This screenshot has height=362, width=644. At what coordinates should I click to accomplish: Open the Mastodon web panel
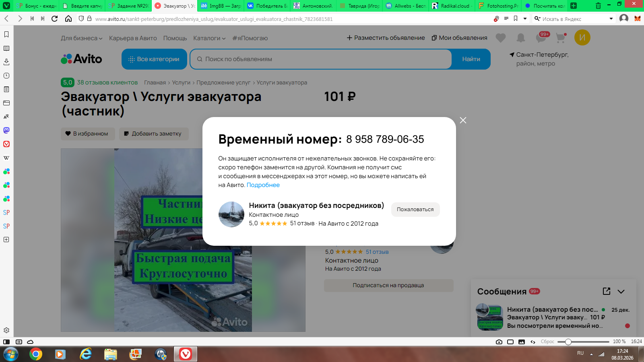pos(6,130)
